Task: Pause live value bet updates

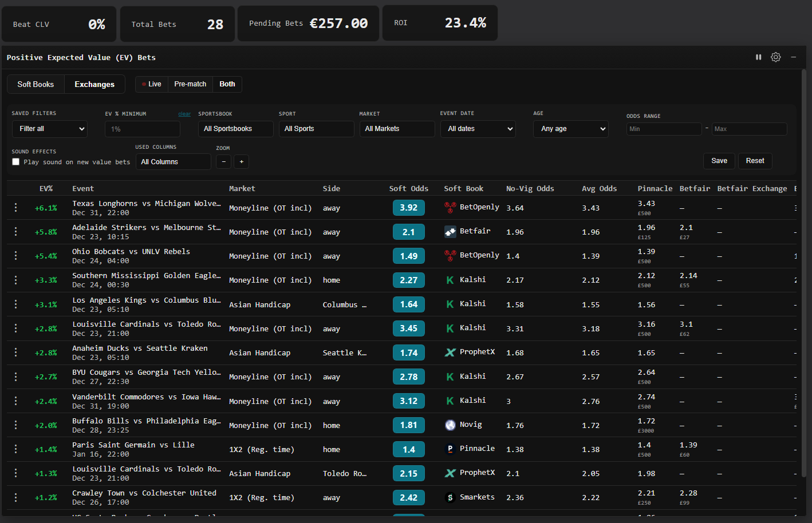Action: click(x=758, y=57)
